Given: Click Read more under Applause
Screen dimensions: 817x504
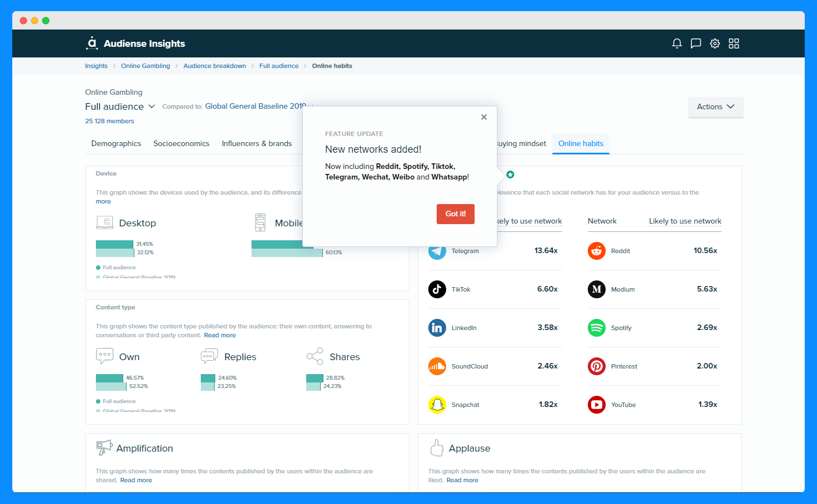Looking at the screenshot, I should click(462, 480).
